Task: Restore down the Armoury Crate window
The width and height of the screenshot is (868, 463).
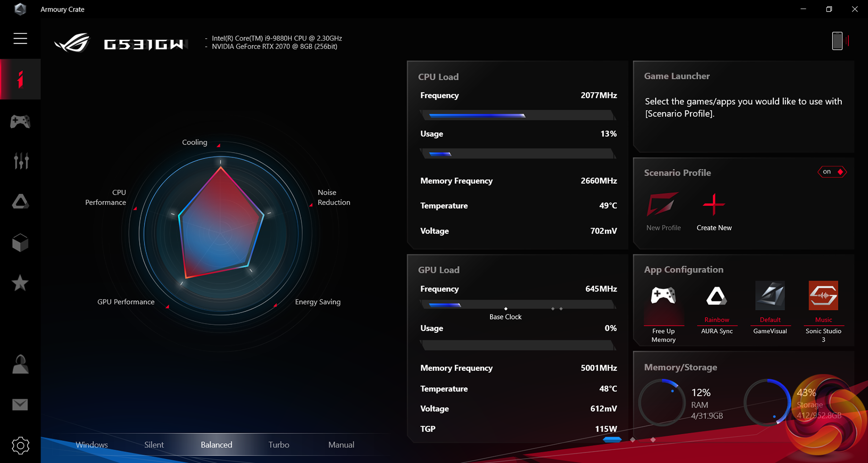Action: pos(829,9)
